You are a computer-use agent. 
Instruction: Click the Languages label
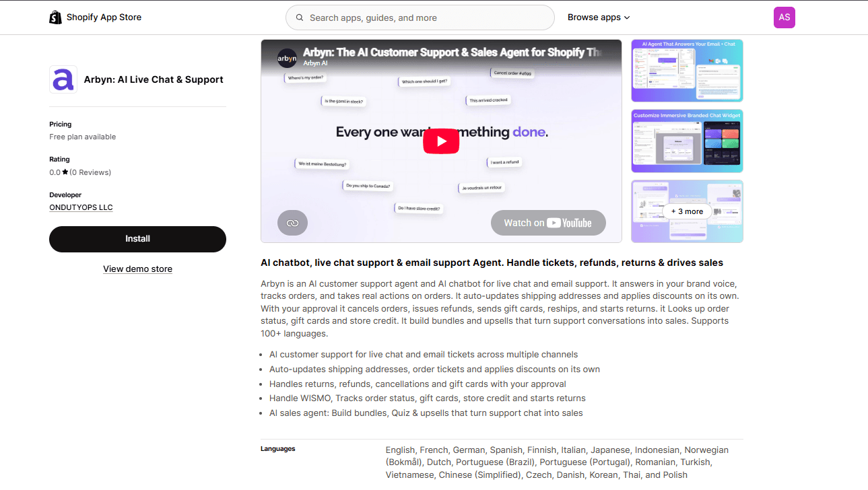click(x=278, y=449)
